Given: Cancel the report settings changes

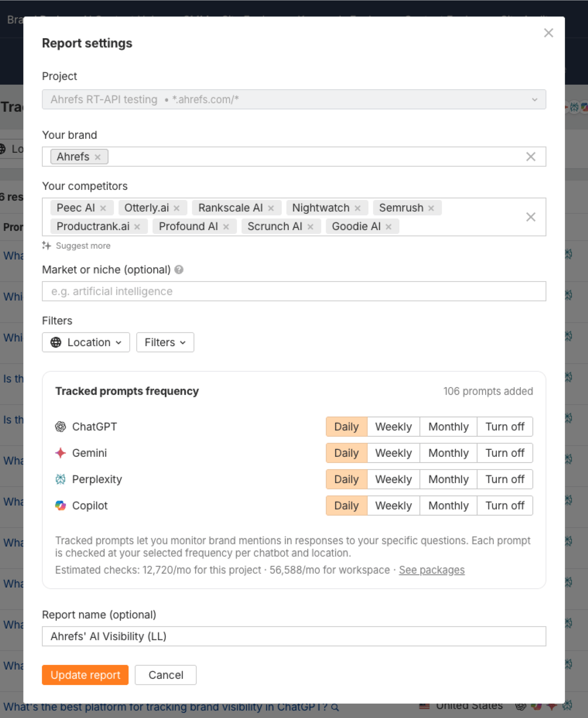Looking at the screenshot, I should point(166,675).
